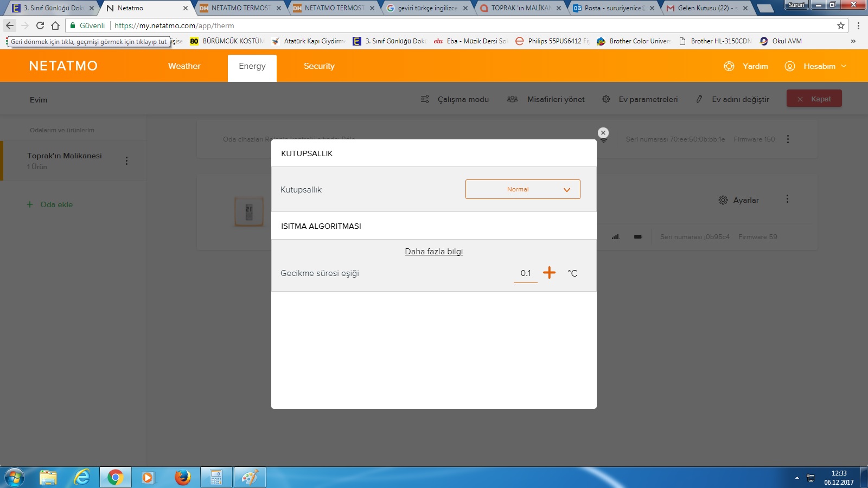
Task: Switch to the Weather tab
Action: [184, 66]
